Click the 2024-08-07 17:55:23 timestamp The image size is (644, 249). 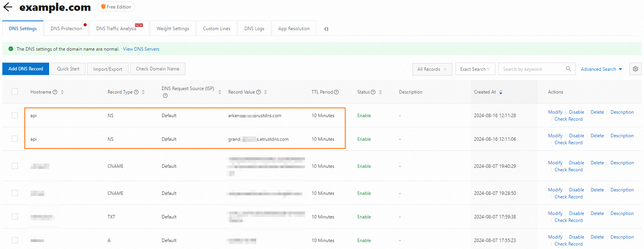[495, 240]
